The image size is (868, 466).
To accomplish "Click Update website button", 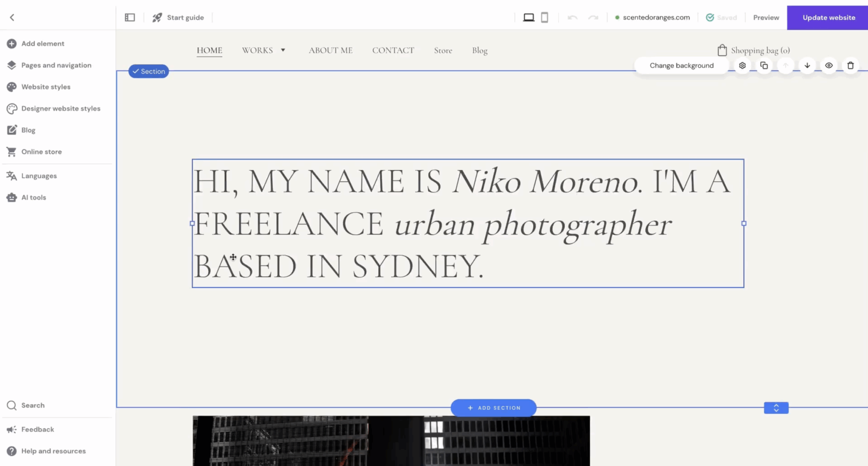I will (828, 18).
